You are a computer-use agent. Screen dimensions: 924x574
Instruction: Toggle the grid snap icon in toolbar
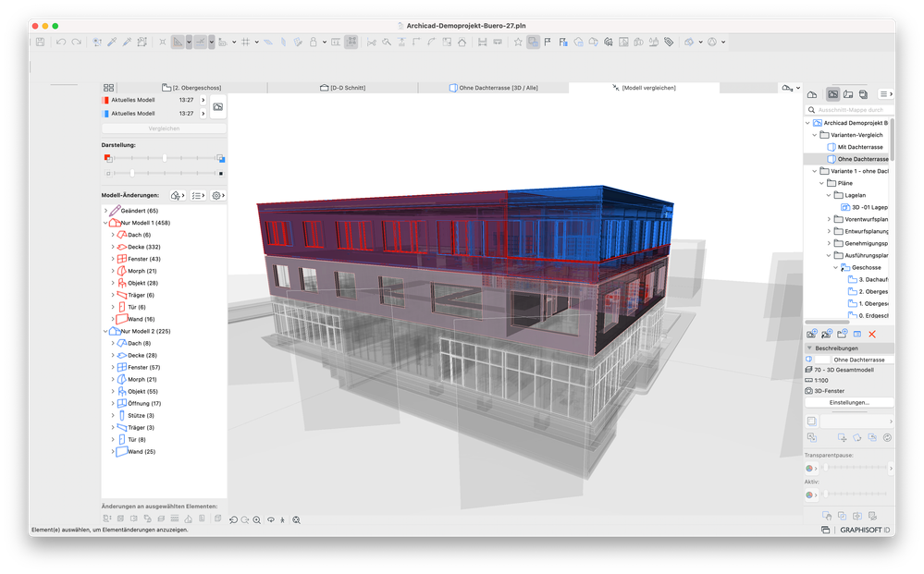click(246, 42)
